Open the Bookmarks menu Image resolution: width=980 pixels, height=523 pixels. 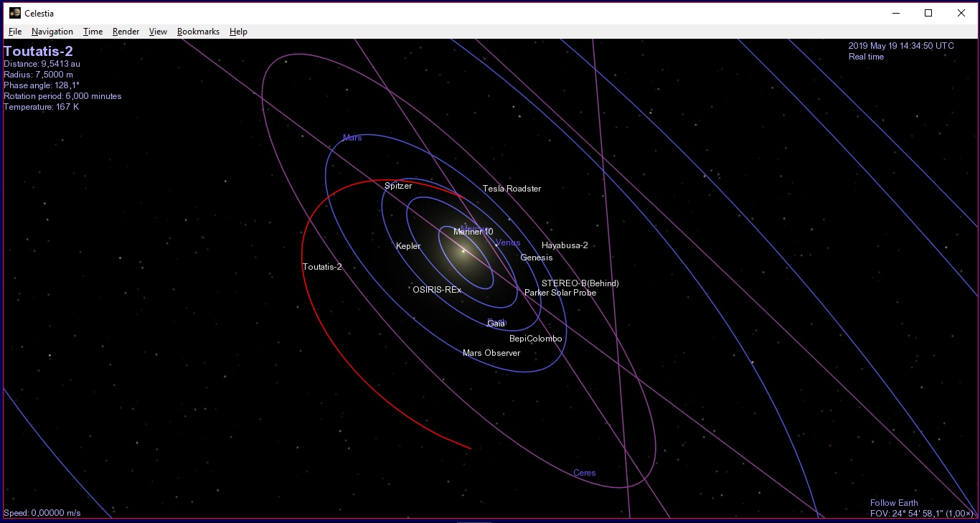click(x=198, y=32)
